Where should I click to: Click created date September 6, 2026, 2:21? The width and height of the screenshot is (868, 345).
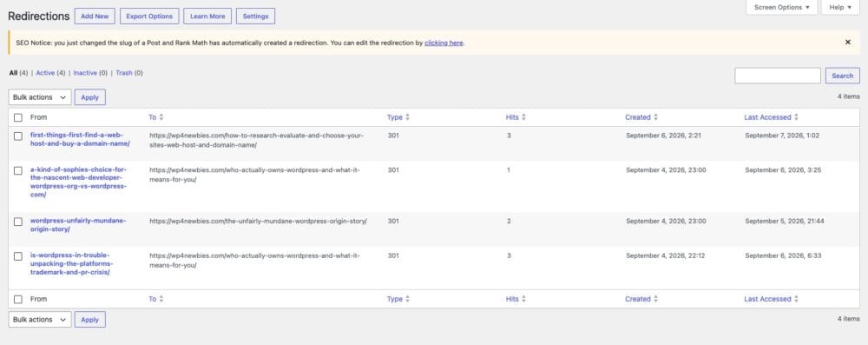[x=663, y=136]
